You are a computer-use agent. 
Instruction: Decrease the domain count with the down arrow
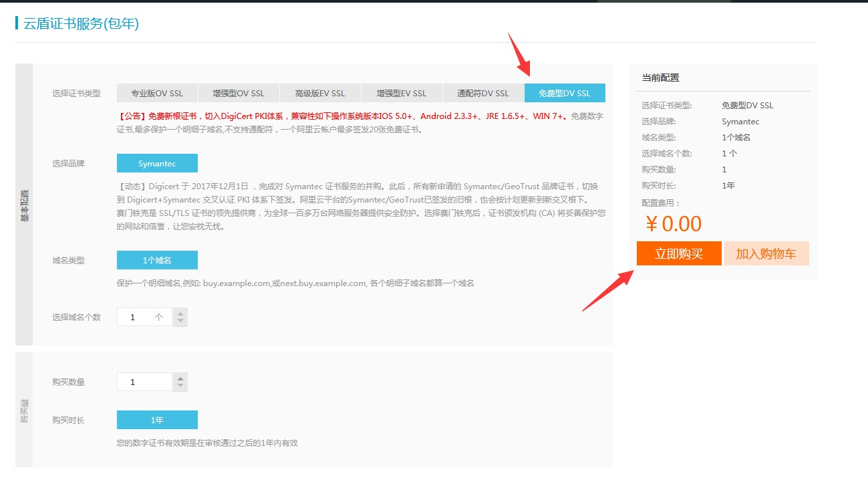pyautogui.click(x=180, y=320)
